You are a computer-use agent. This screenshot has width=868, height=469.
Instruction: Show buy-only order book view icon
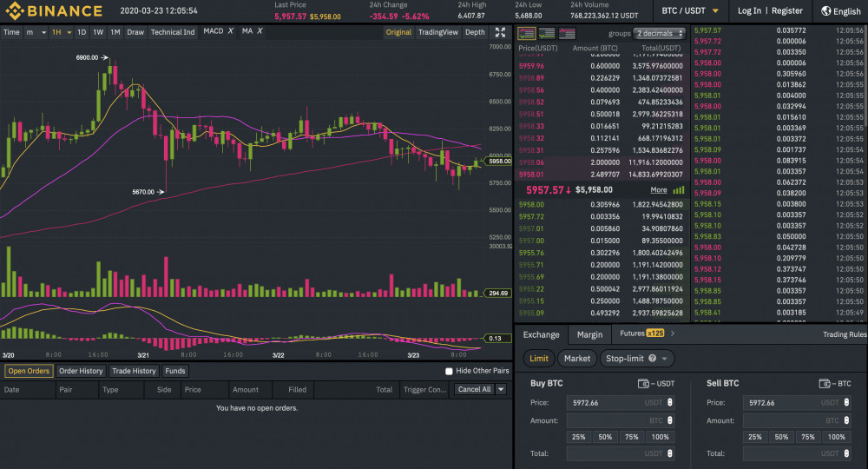click(547, 33)
